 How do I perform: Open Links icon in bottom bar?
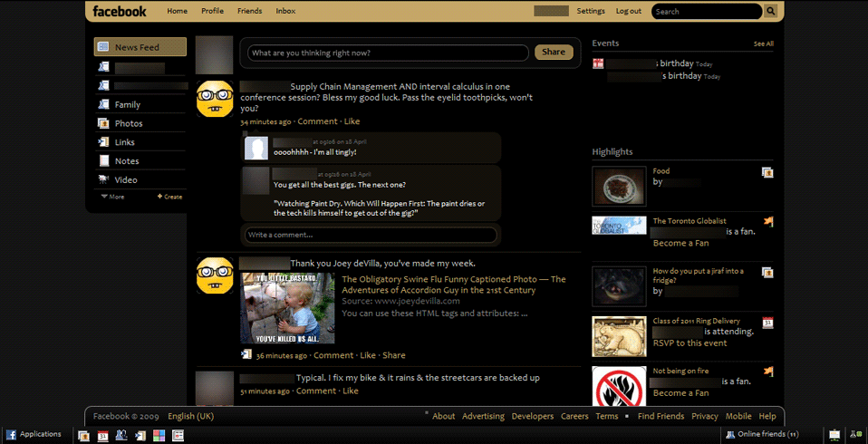[140, 436]
